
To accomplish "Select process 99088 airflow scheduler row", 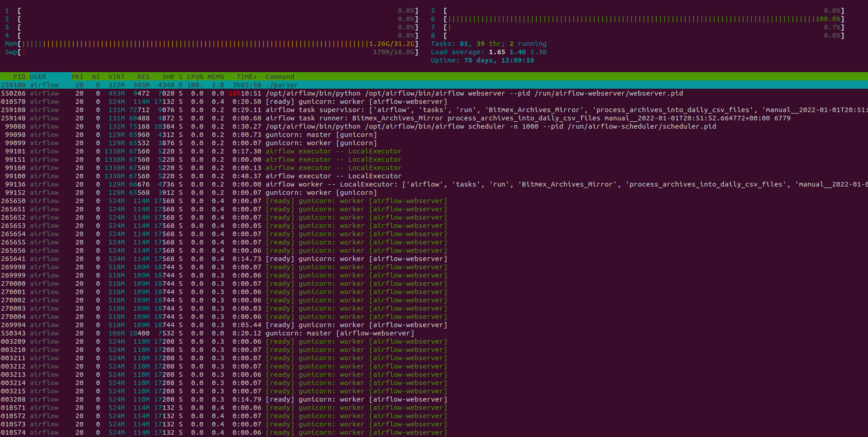I will click(x=434, y=126).
